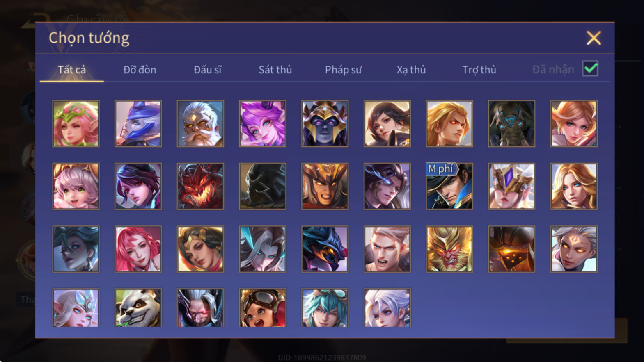This screenshot has width=644, height=362.
Task: Select the "Trợ thủ" tab
Action: click(479, 70)
